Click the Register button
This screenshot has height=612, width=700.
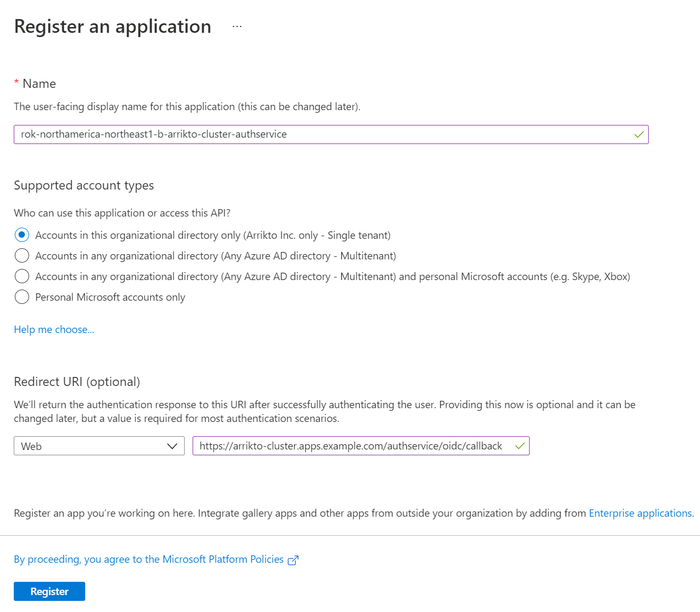(49, 591)
